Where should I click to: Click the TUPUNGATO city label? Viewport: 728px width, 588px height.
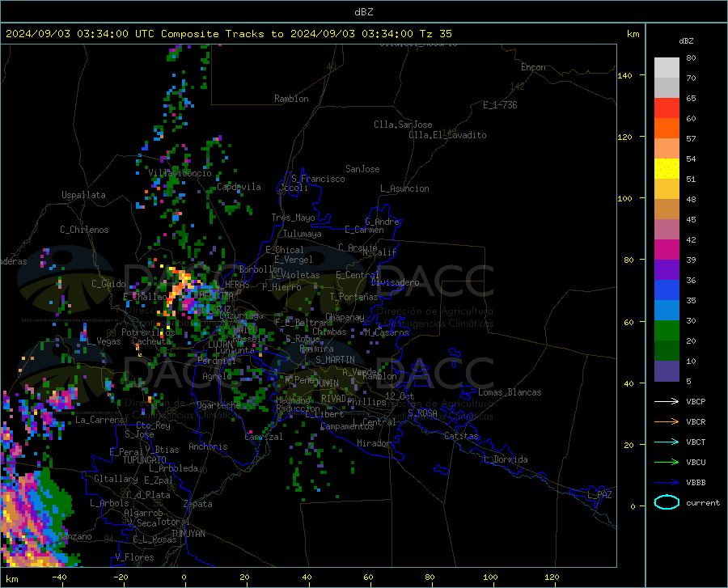(x=145, y=460)
